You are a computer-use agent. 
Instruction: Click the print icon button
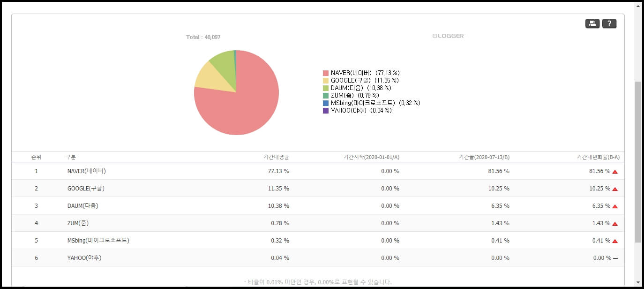click(x=592, y=24)
